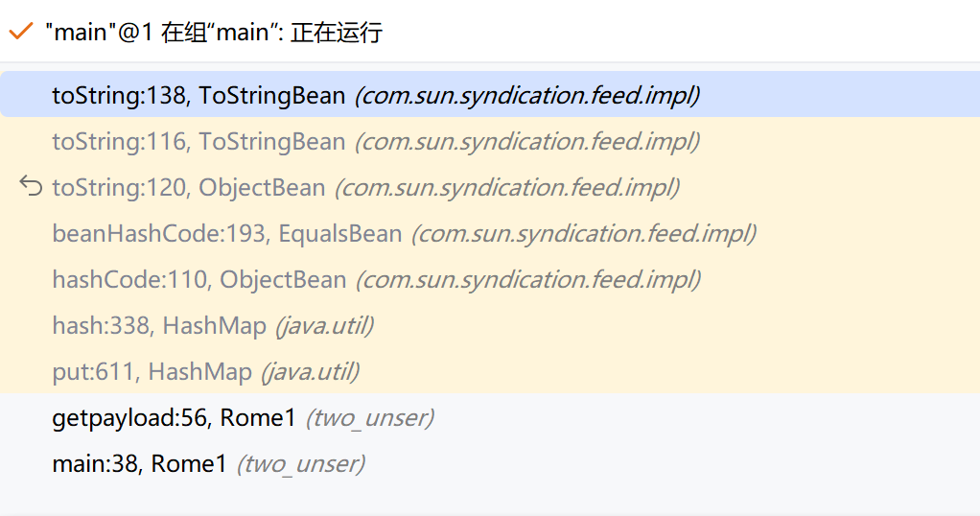Click the (two_unser) label beside getpayload:56

[x=369, y=418]
